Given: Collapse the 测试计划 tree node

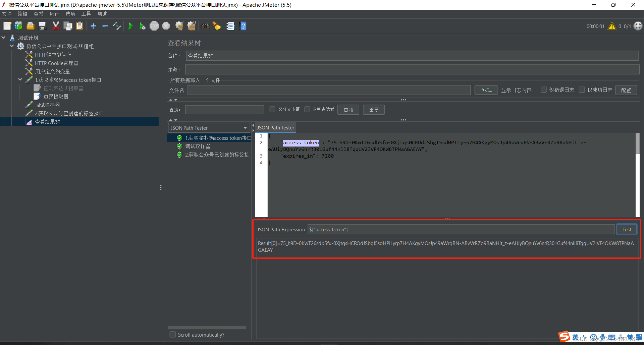Looking at the screenshot, I should pos(4,38).
